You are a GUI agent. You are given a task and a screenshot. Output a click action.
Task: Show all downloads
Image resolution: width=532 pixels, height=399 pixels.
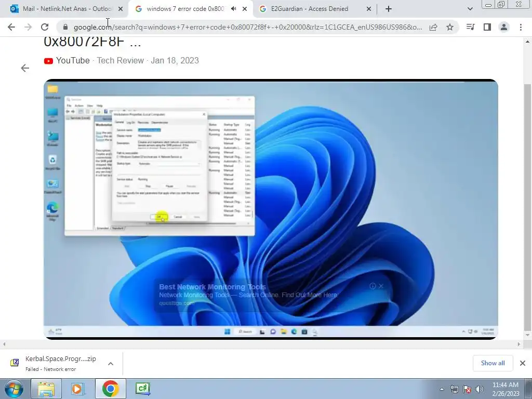493,363
